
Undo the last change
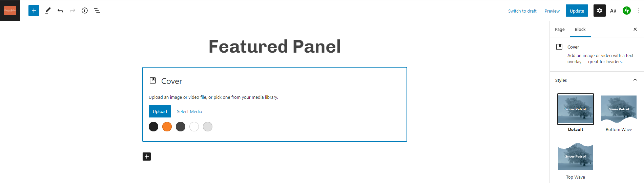click(60, 11)
